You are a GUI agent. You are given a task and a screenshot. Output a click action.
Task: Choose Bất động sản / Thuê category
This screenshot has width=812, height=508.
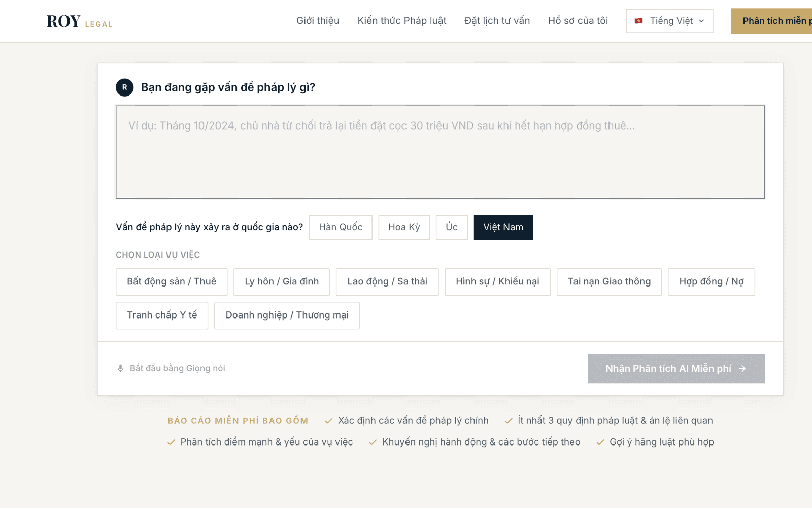point(172,282)
